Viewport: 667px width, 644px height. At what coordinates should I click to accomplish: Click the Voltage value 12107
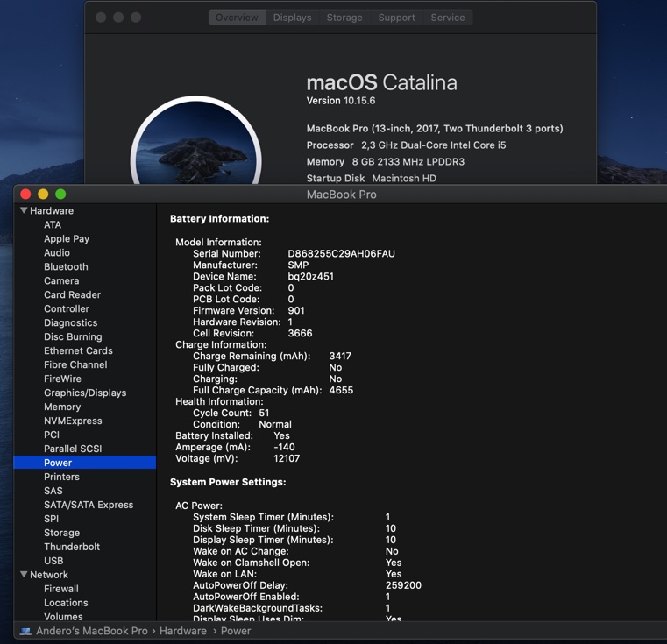point(287,458)
